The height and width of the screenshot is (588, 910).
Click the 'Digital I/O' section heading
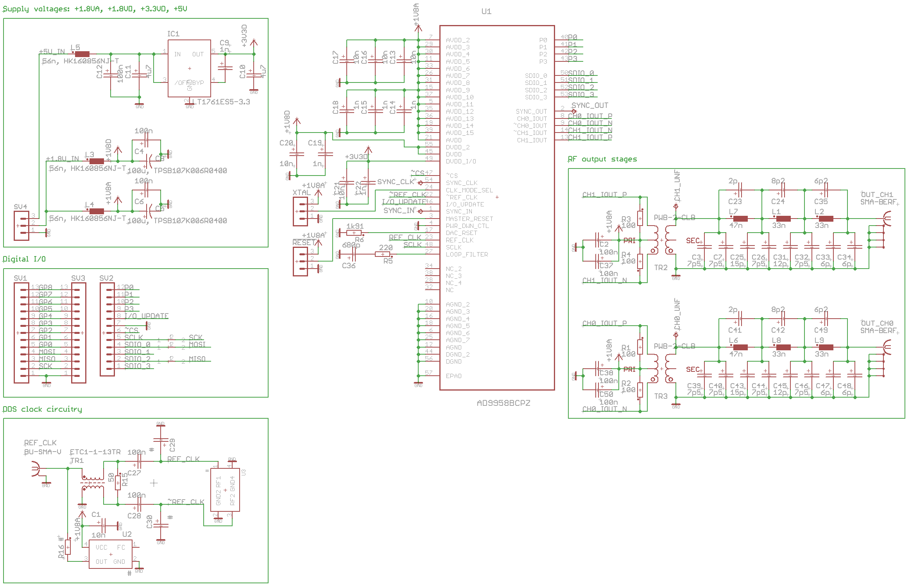[x=24, y=259]
